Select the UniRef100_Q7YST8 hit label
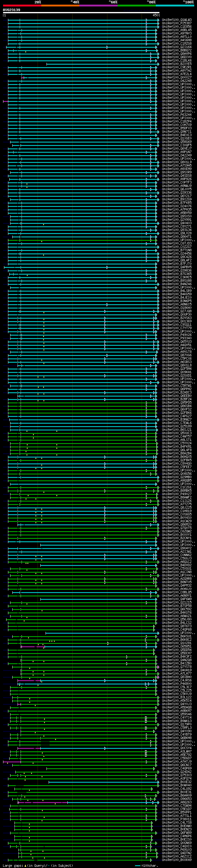 (x=177, y=667)
